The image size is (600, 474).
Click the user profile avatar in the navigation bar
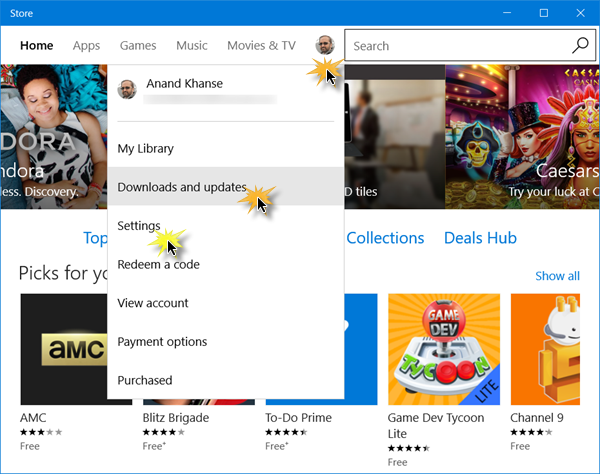(325, 45)
